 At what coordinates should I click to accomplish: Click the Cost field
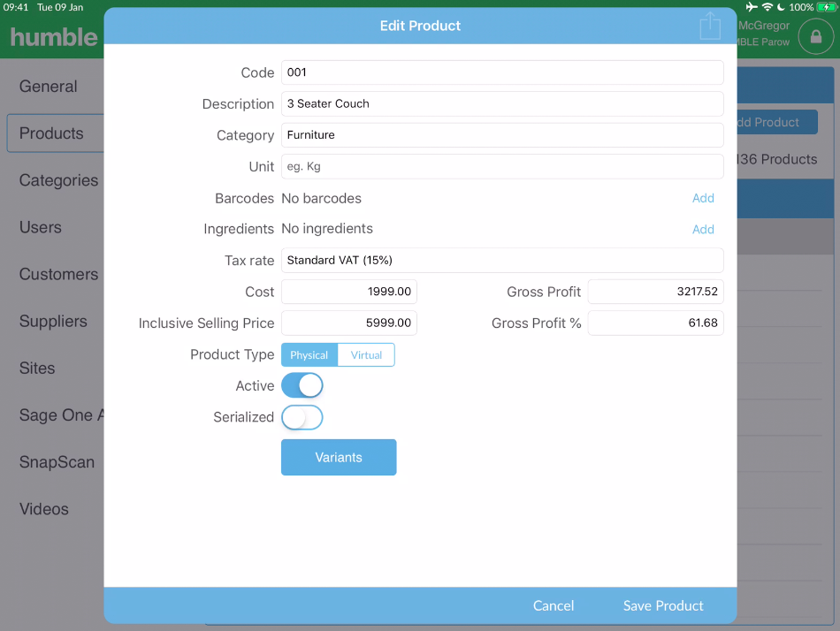349,292
